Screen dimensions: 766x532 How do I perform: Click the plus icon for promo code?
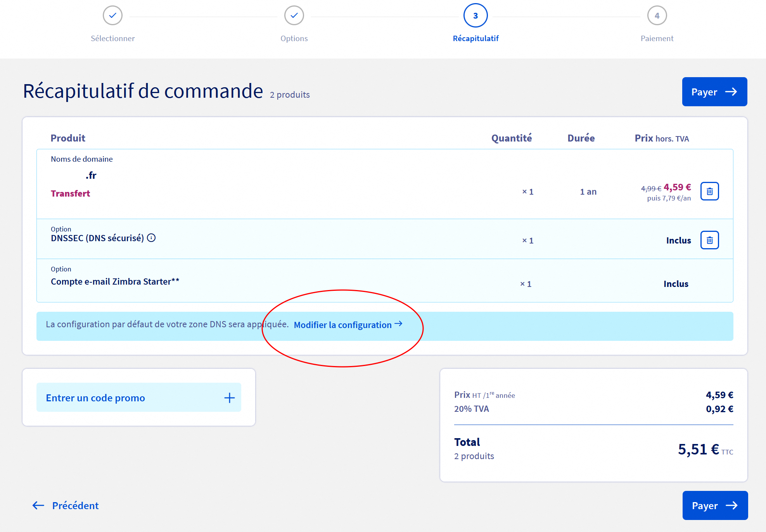[x=229, y=397]
